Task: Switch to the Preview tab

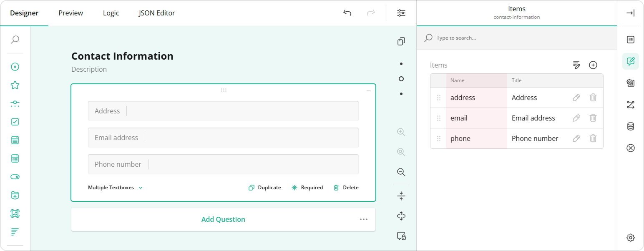Action: [x=70, y=13]
